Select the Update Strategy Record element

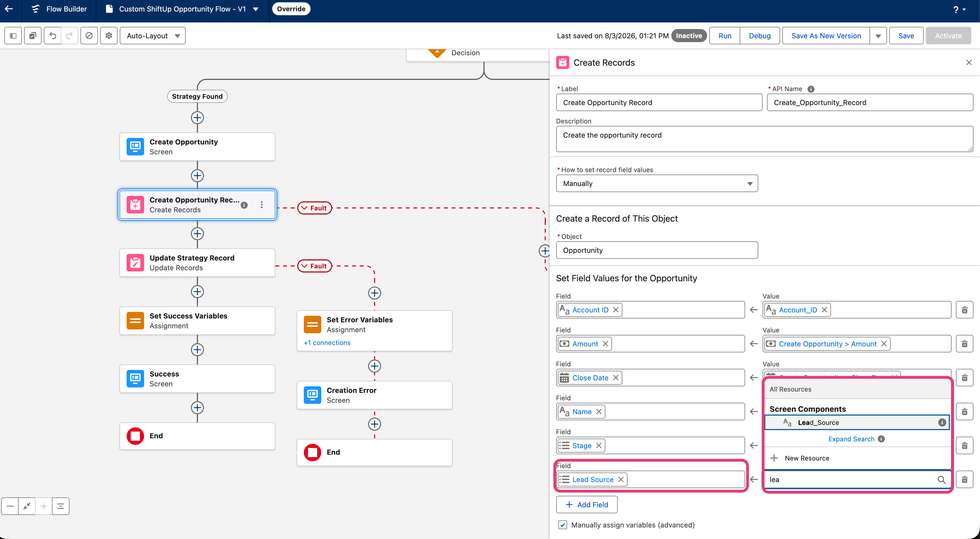[x=197, y=263]
